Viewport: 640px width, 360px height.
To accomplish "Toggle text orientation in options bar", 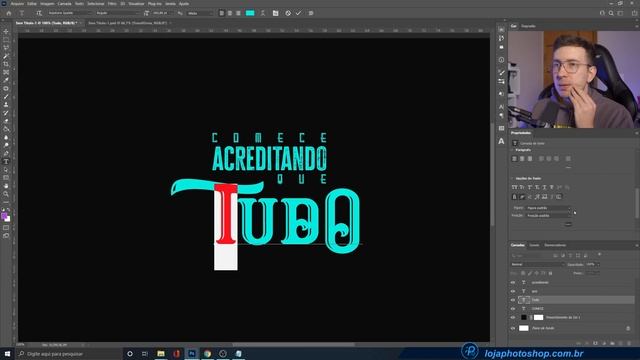I will click(x=39, y=13).
